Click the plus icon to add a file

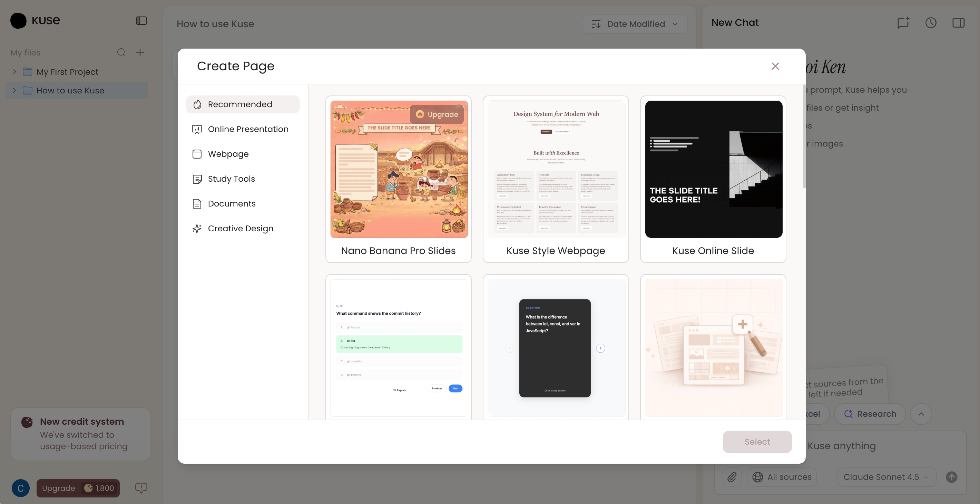click(x=140, y=52)
